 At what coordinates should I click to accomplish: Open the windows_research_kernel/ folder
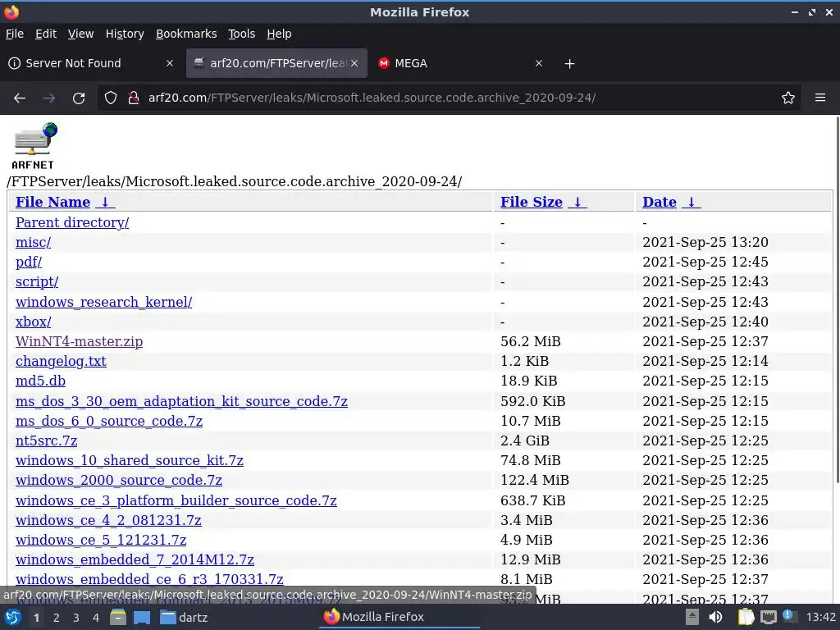pos(104,302)
